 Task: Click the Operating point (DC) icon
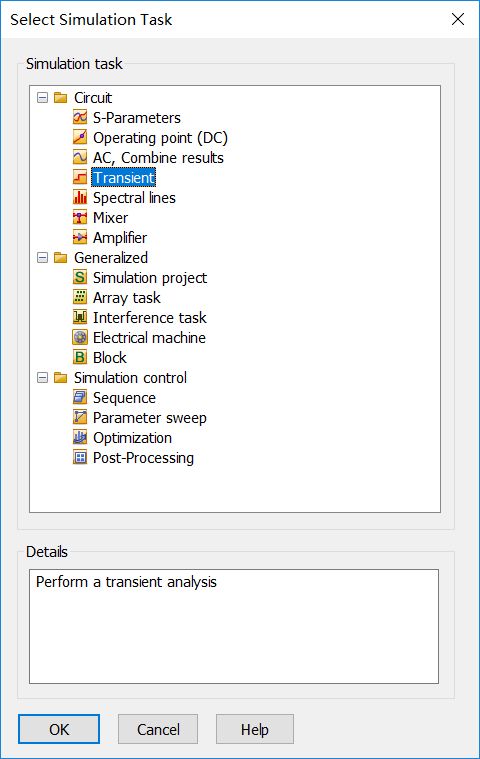(x=80, y=137)
